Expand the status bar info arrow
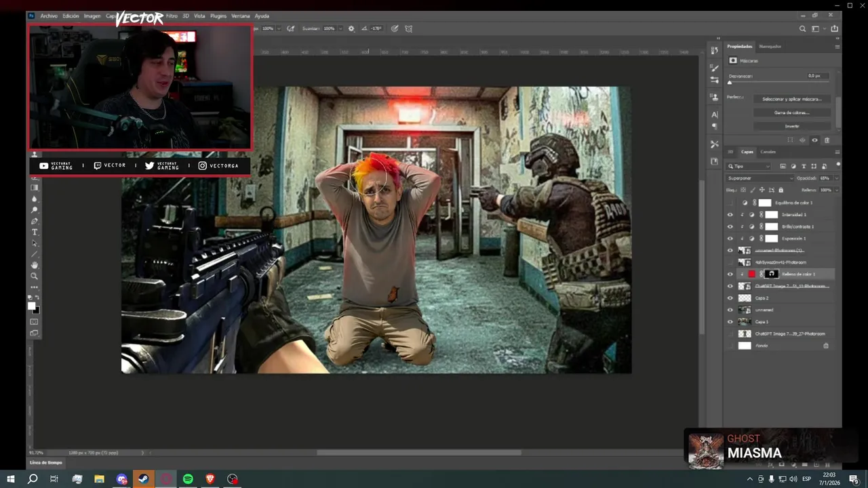Image resolution: width=868 pixels, height=488 pixels. [142, 453]
